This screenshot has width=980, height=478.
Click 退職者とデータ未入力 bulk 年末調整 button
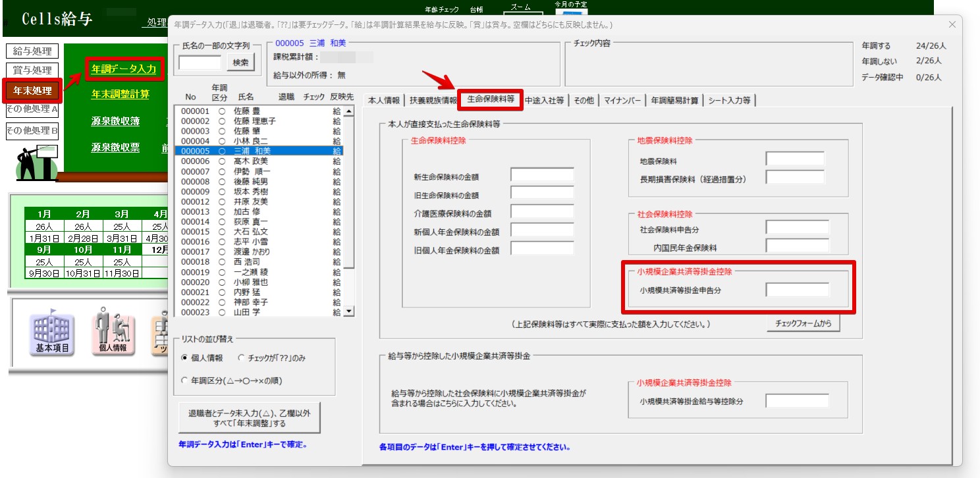click(249, 418)
